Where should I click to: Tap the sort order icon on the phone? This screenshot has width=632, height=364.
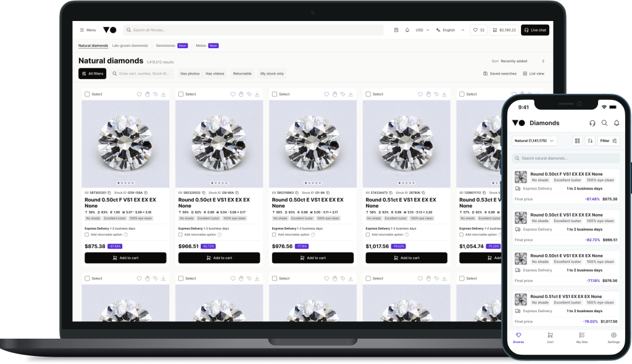tap(590, 141)
